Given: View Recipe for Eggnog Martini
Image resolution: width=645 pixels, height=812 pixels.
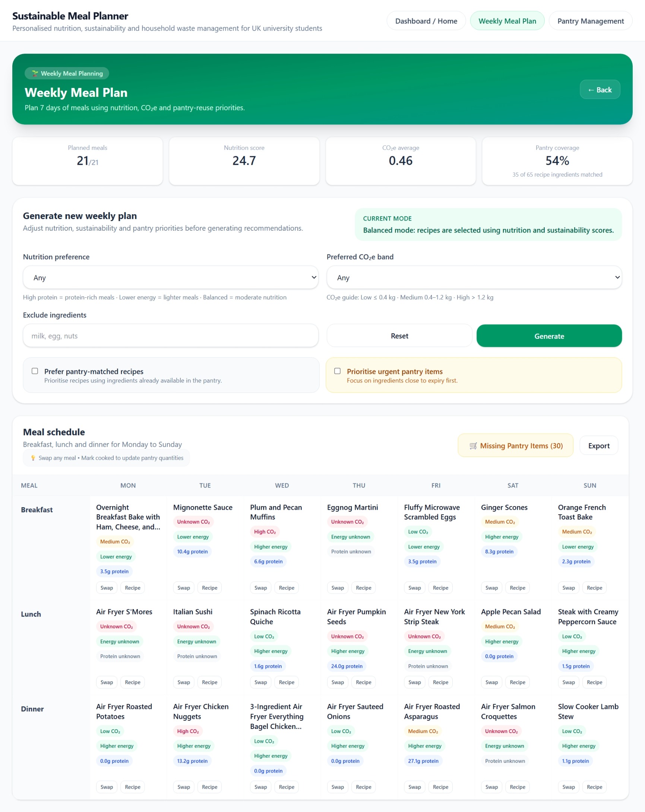Looking at the screenshot, I should pyautogui.click(x=363, y=588).
